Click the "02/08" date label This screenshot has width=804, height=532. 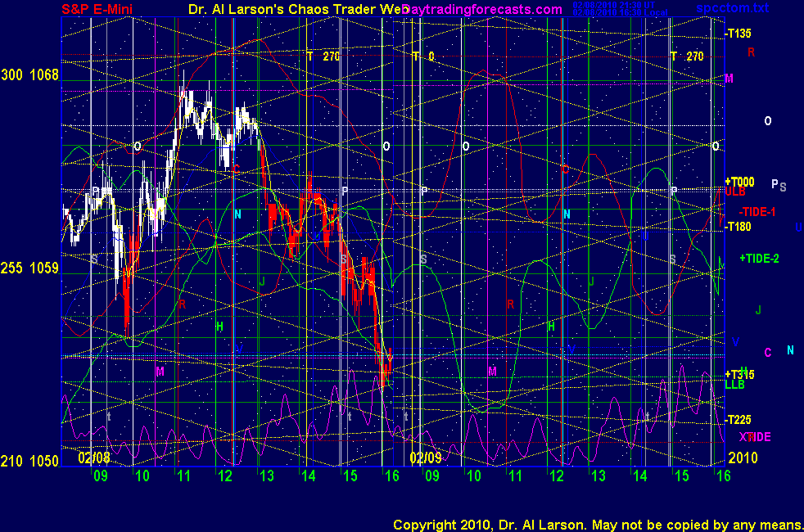tap(94, 458)
